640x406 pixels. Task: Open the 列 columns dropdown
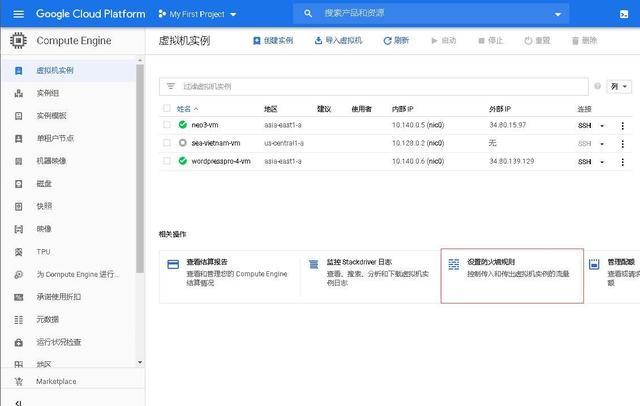pos(619,87)
